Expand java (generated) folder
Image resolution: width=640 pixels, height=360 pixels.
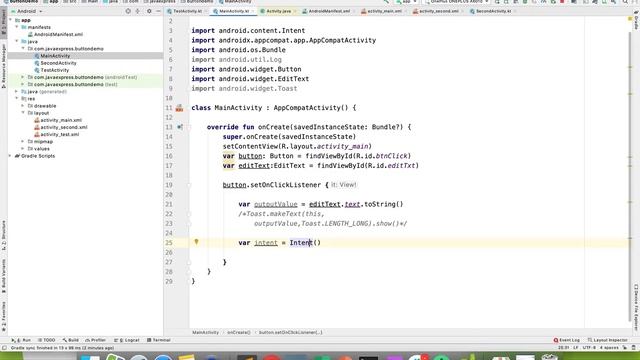click(x=17, y=91)
